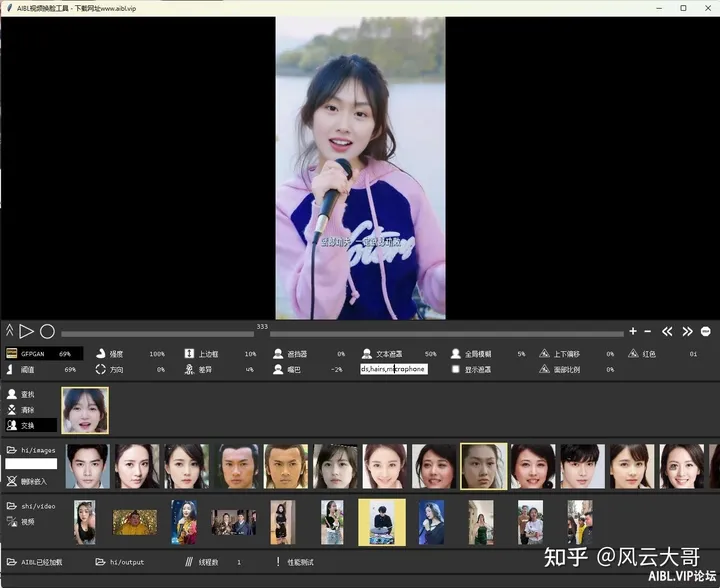Click the circular record button

[47, 331]
